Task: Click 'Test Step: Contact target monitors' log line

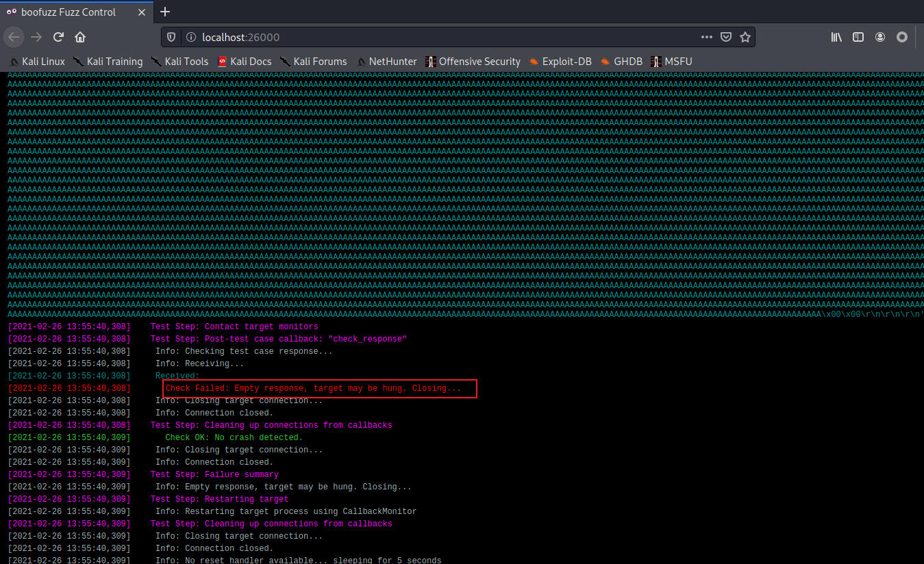Action: click(x=234, y=326)
